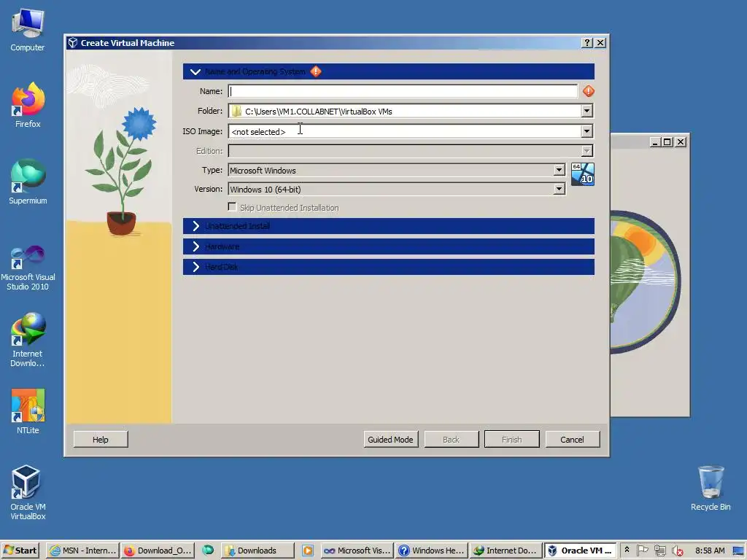The height and width of the screenshot is (560, 747).
Task: Click the dialog's question mark help button
Action: tap(587, 43)
